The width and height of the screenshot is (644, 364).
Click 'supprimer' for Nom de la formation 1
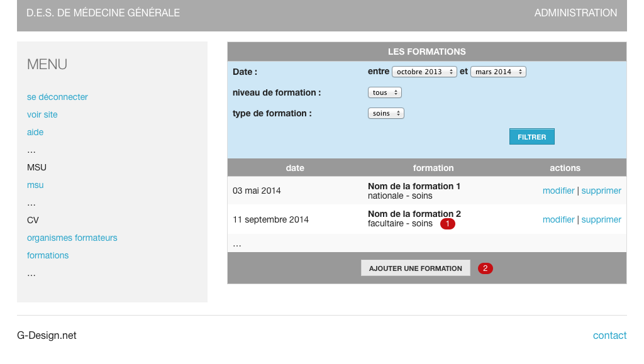click(601, 190)
